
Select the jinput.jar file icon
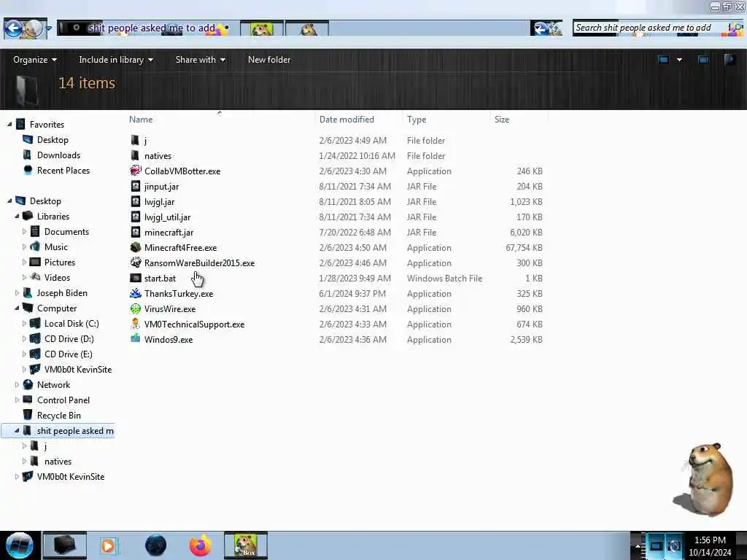coord(135,186)
